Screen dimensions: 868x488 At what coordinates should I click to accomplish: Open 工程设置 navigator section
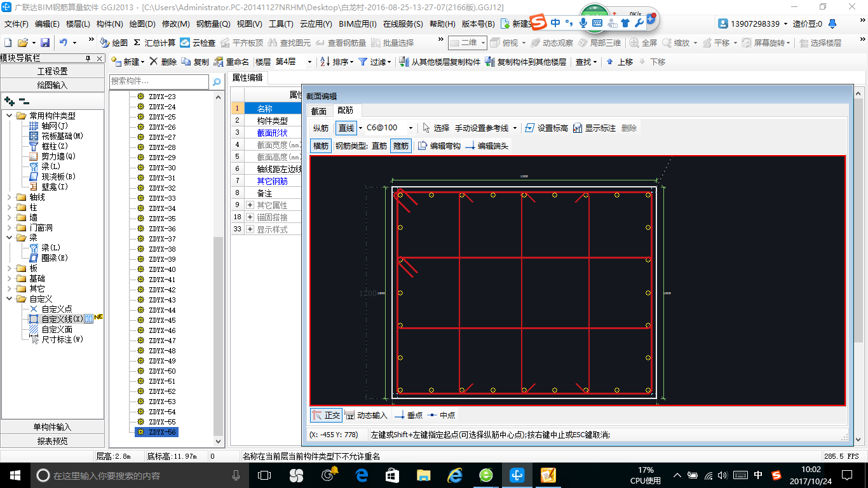tap(53, 71)
